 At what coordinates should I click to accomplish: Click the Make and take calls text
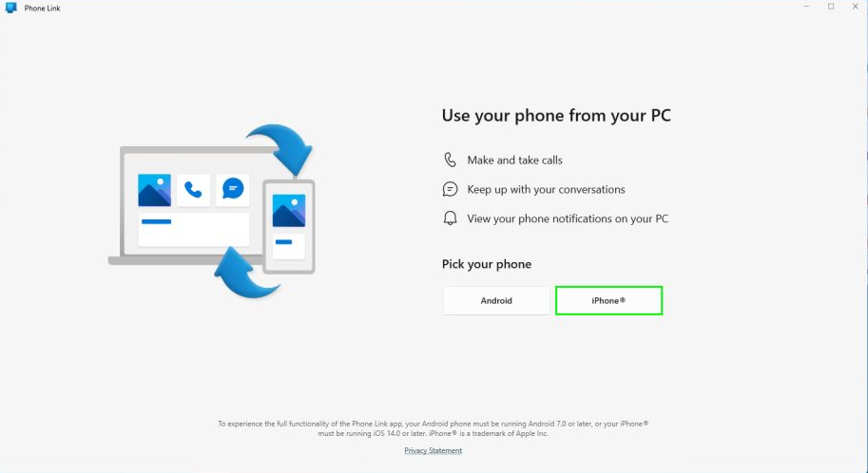point(515,160)
